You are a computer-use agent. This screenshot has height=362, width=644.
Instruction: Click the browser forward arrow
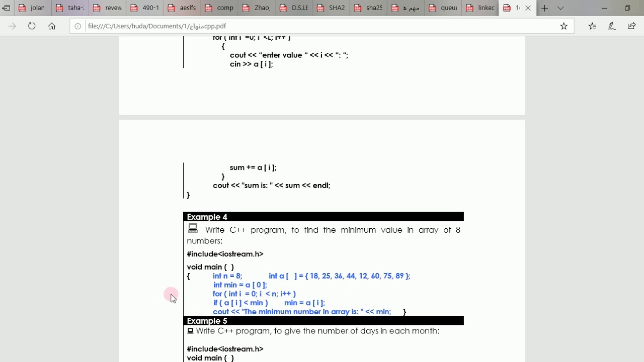coord(12,26)
